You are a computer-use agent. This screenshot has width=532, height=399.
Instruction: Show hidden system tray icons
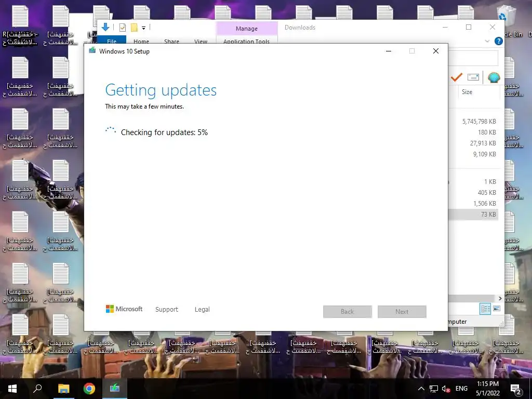click(421, 389)
